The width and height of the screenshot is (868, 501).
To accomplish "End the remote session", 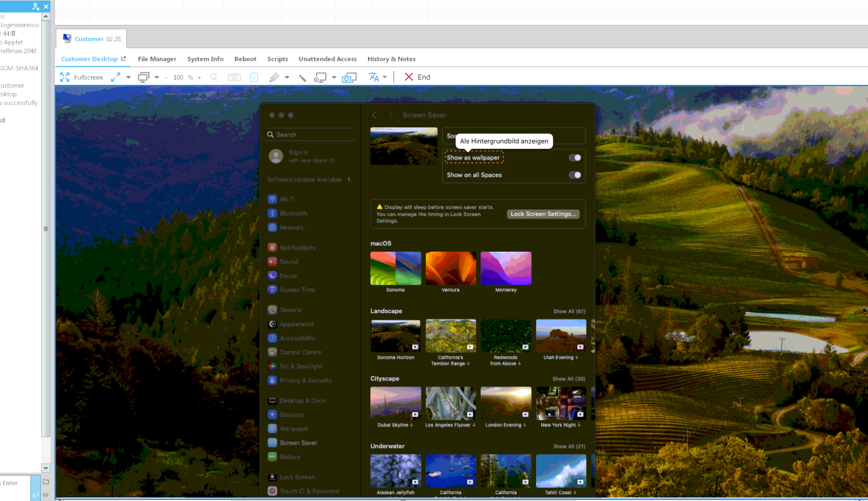I will (x=417, y=77).
